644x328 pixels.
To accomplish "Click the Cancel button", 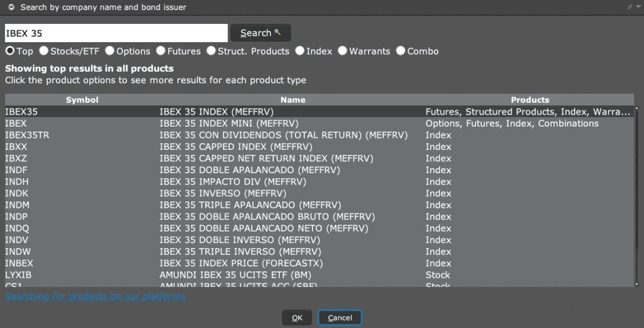I will tap(340, 318).
